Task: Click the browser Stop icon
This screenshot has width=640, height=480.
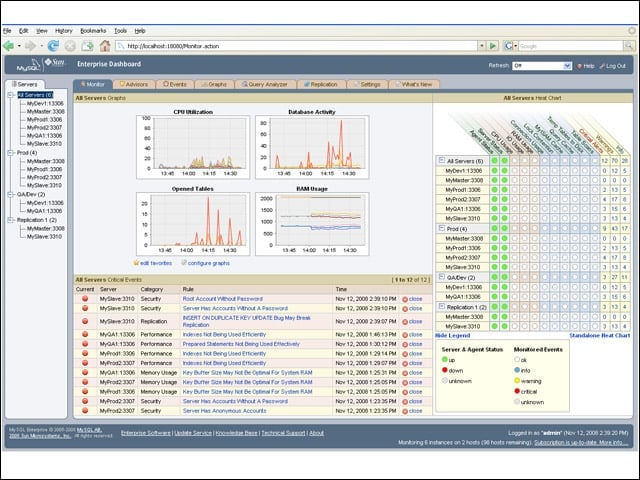Action: click(70, 46)
